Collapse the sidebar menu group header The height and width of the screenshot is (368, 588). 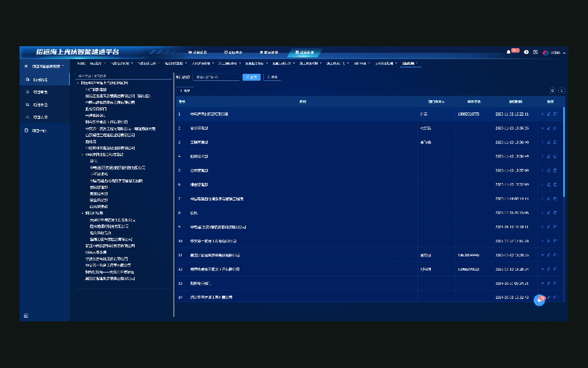point(45,66)
